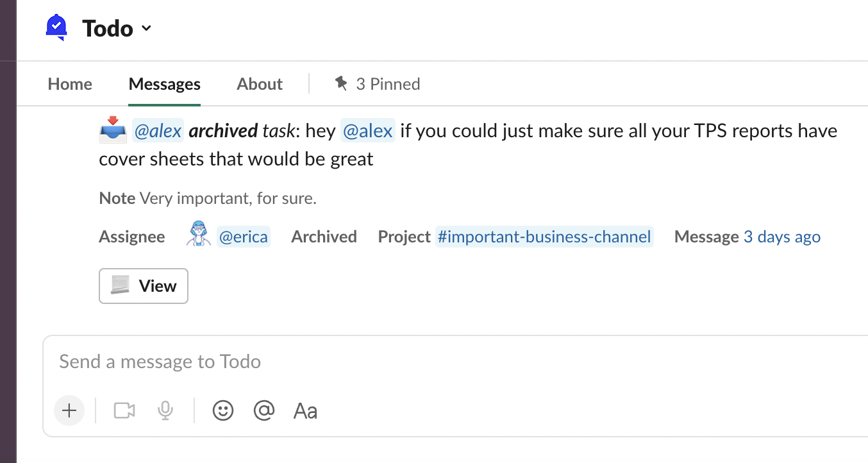Switch to the Home tab
The height and width of the screenshot is (463, 868).
pyautogui.click(x=70, y=84)
